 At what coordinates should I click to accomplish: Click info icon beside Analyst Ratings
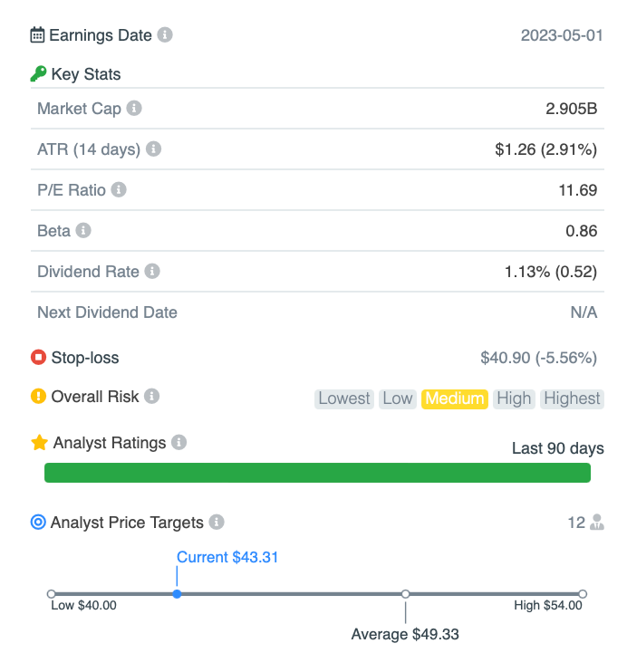178,442
